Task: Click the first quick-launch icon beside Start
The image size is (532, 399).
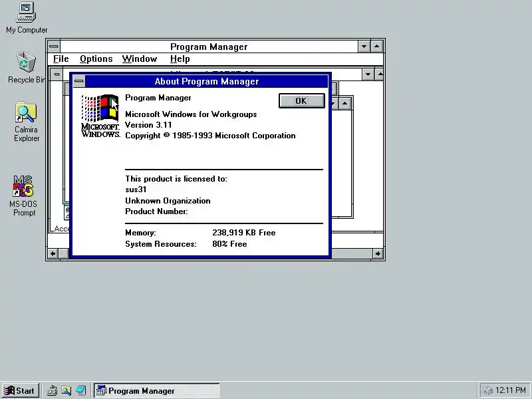Action: [x=52, y=390]
